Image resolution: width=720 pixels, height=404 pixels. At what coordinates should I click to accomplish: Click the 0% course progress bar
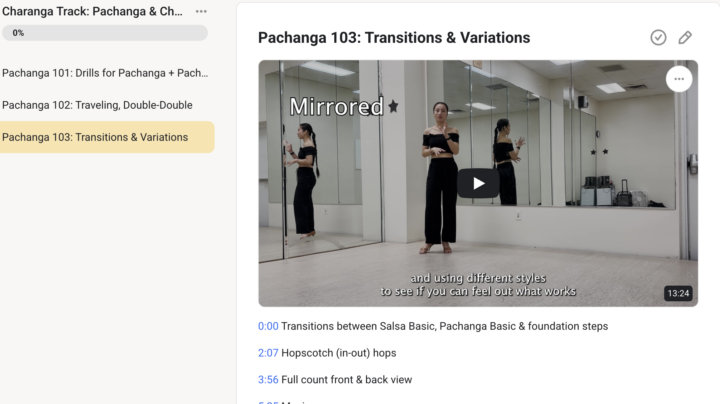105,33
